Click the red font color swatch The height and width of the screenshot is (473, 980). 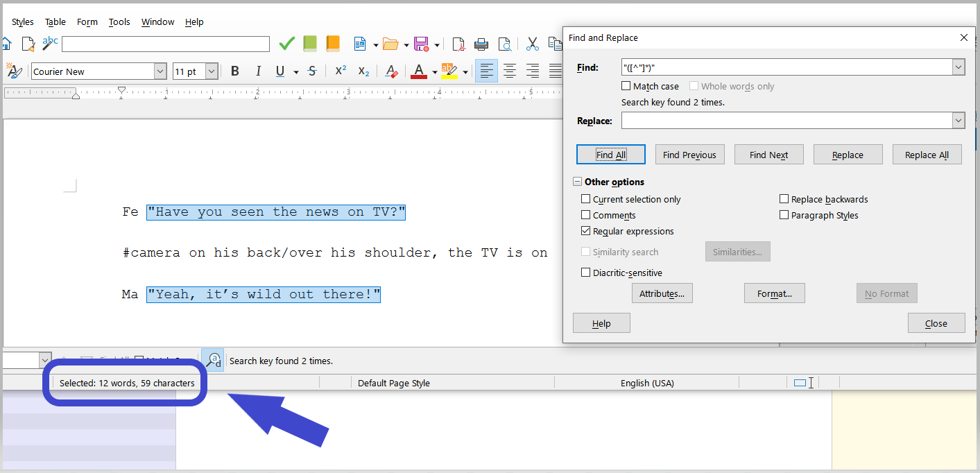pyautogui.click(x=418, y=71)
